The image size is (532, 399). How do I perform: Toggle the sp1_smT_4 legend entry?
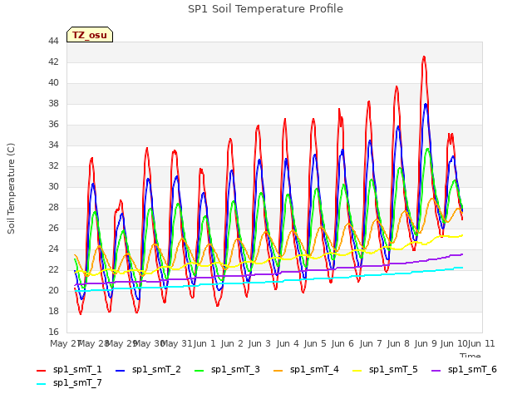(x=306, y=369)
